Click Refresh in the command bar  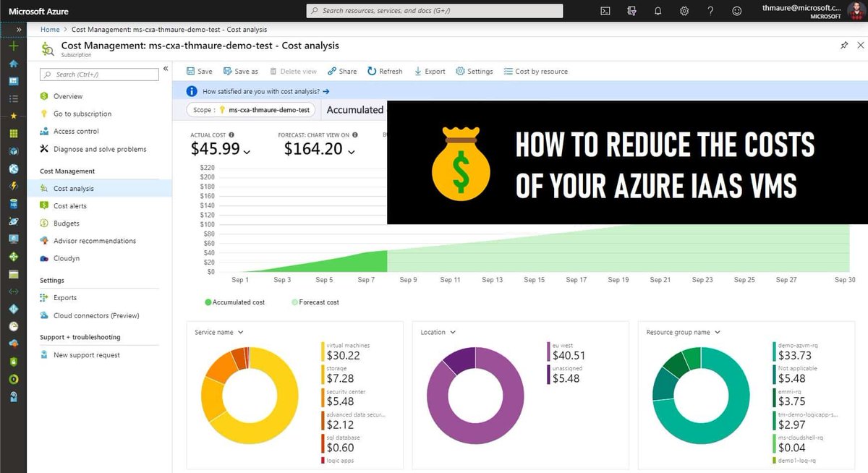(385, 71)
